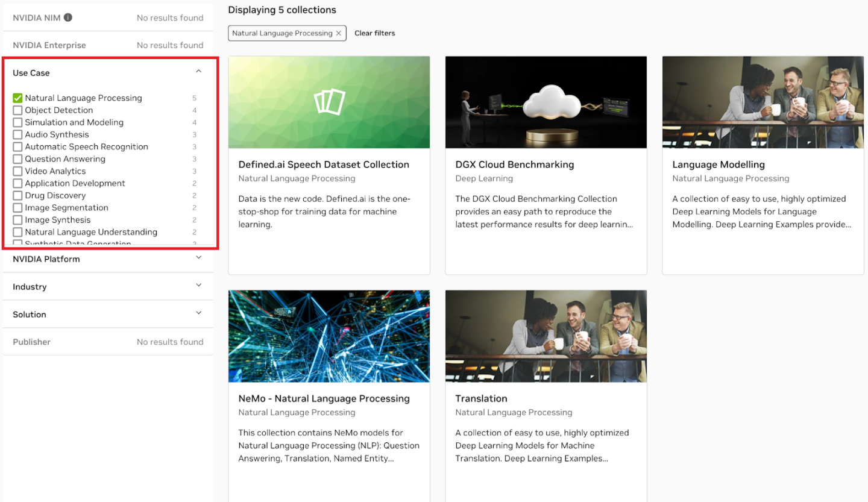Check the Image Segmentation box

(17, 207)
